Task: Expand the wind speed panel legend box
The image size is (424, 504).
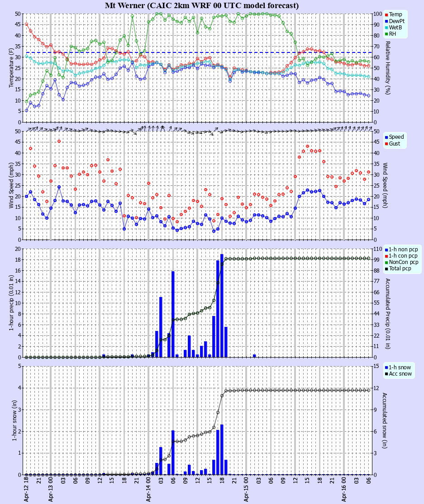Action: tap(395, 140)
